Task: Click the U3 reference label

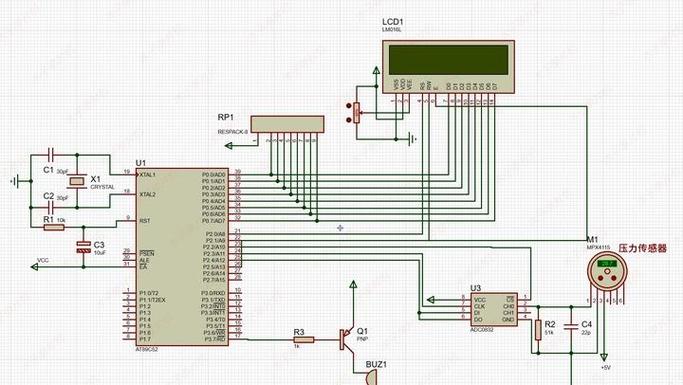Action: [476, 288]
